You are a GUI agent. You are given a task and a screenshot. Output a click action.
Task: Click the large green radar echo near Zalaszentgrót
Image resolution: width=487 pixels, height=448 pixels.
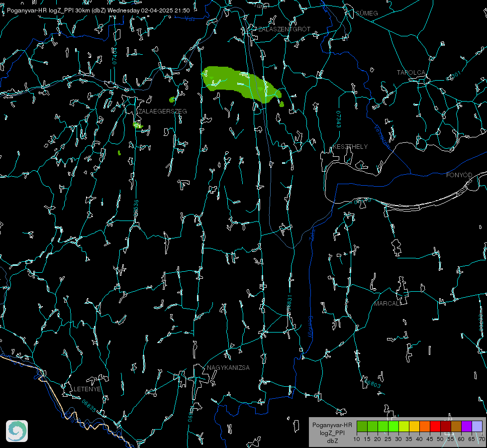coord(241,84)
